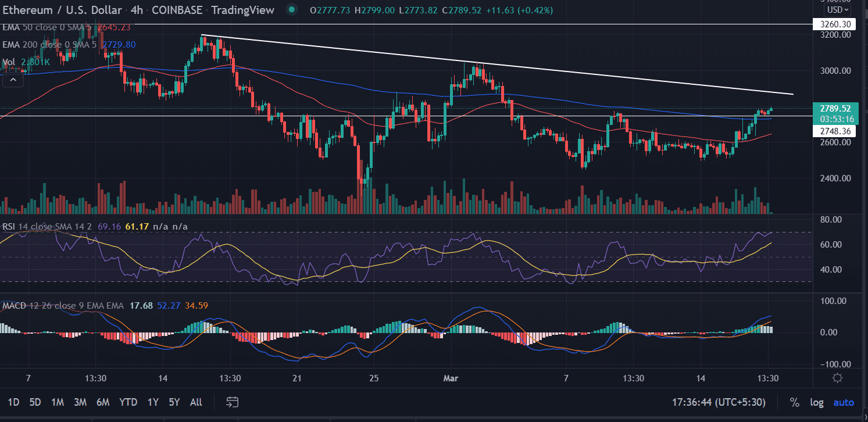Screen dimensions: 868x422
Task: Open chart settings gear icon
Action: (x=837, y=378)
